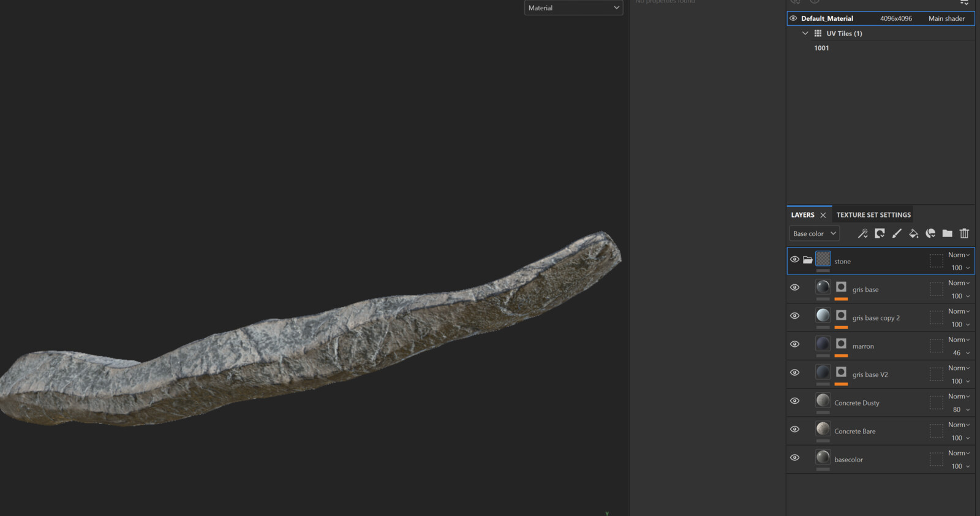Hide the Concrete Dusty layer

(x=795, y=401)
